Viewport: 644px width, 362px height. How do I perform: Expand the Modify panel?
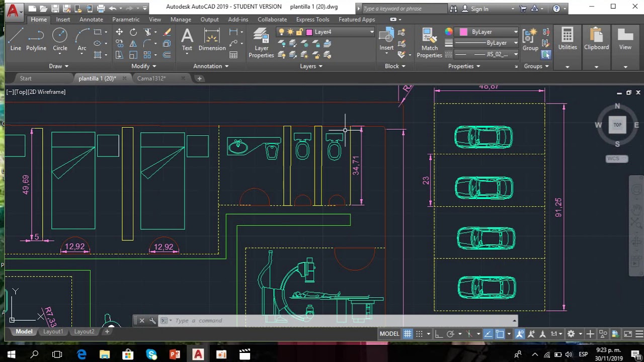click(143, 66)
